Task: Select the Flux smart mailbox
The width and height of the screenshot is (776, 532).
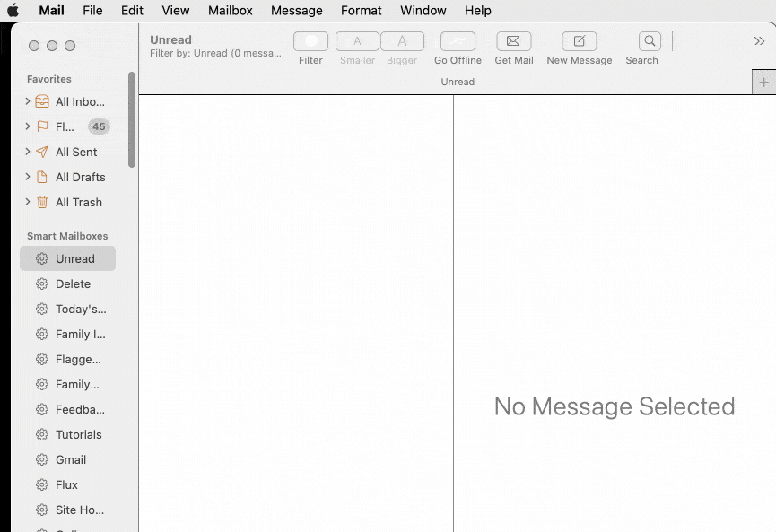Action: pos(68,484)
